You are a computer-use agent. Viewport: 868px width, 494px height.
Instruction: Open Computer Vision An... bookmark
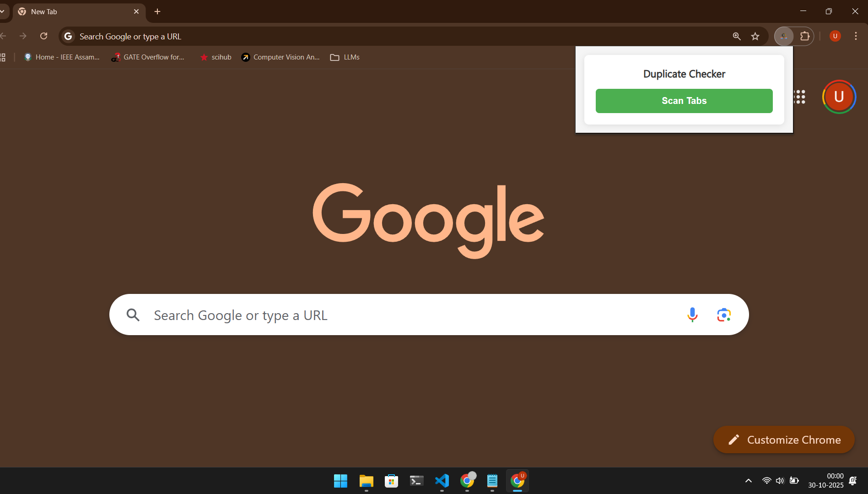tap(280, 57)
